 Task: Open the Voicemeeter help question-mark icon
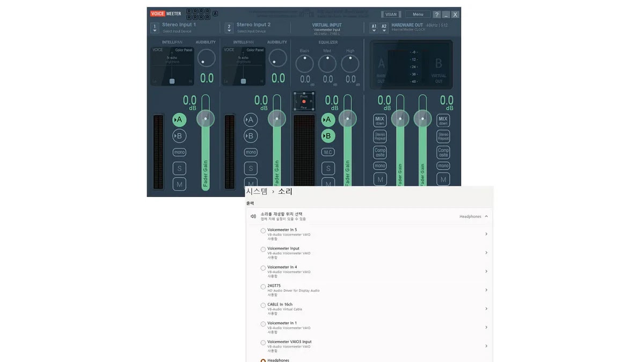pyautogui.click(x=437, y=14)
